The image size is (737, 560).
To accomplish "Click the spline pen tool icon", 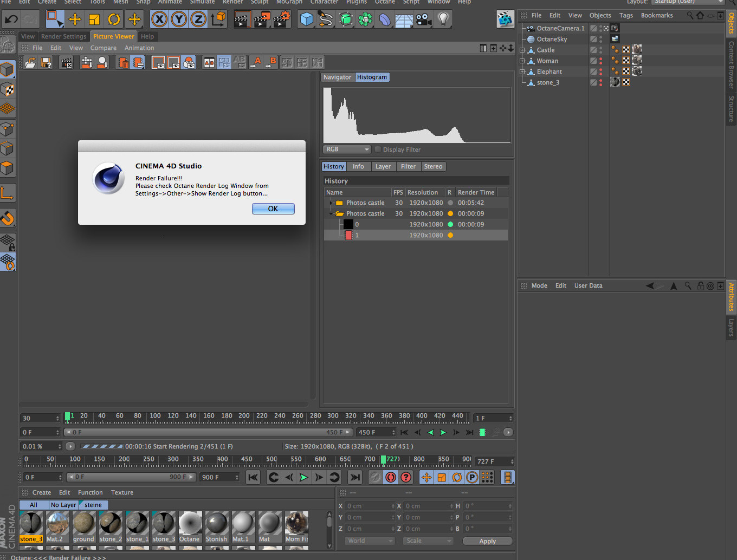I will tap(326, 19).
